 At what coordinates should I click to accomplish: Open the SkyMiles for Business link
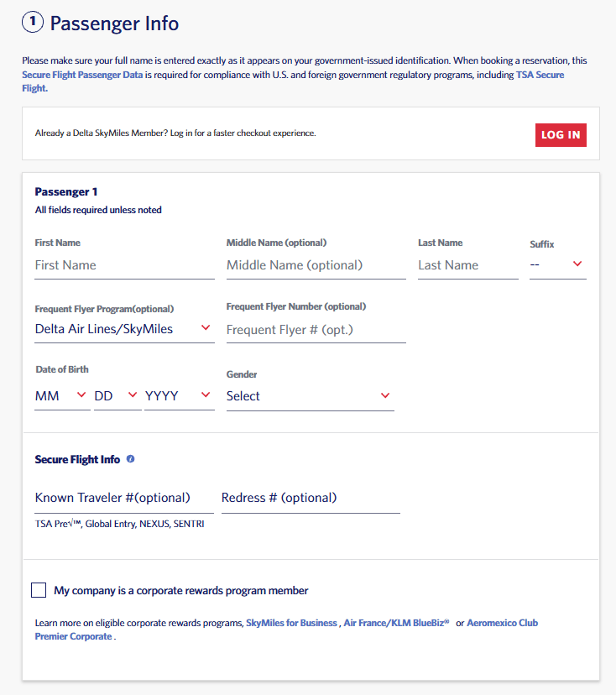point(291,623)
